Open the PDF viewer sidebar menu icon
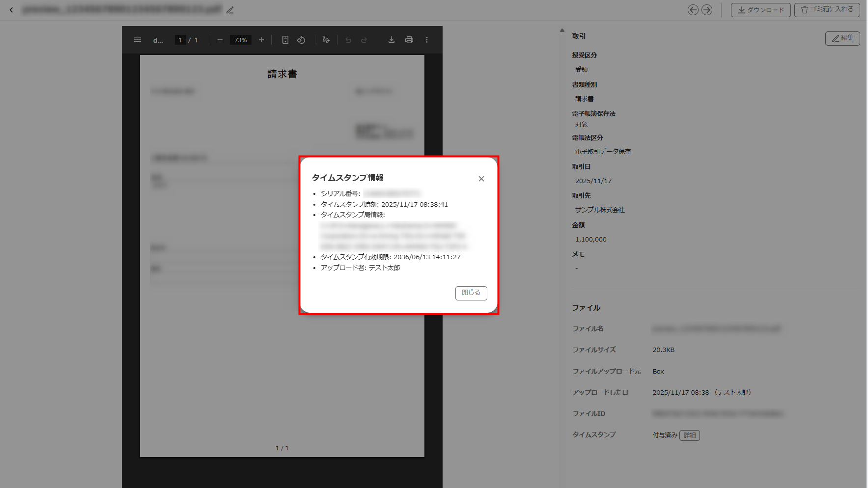Viewport: 868px width, 488px height. pos(138,40)
